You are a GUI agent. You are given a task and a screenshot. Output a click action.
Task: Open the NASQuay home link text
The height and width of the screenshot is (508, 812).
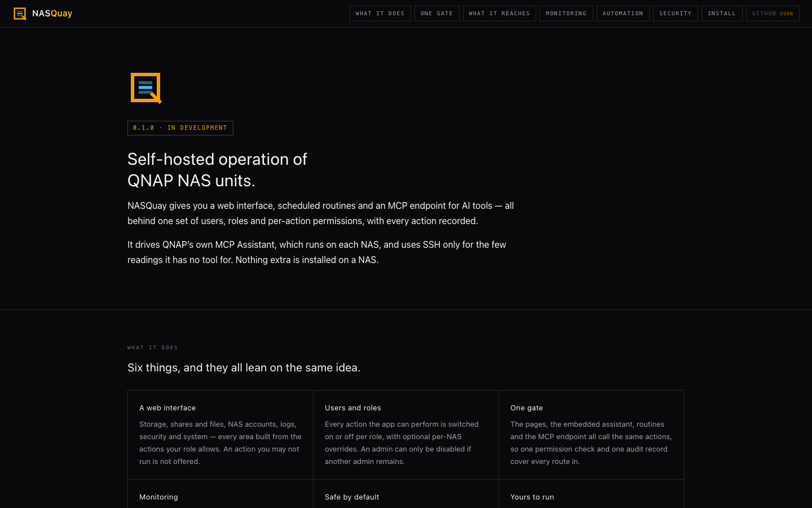[52, 14]
